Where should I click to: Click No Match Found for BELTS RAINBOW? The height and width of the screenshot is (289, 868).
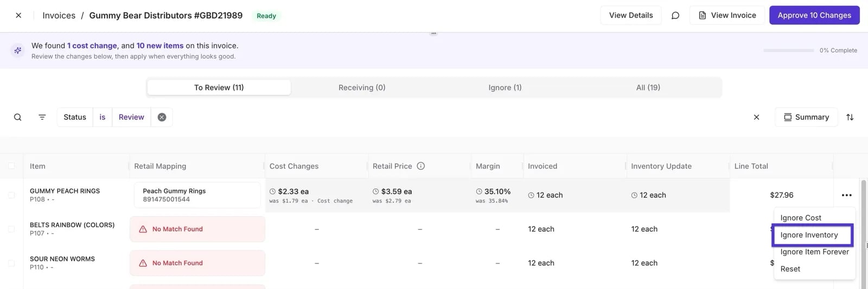coord(197,229)
